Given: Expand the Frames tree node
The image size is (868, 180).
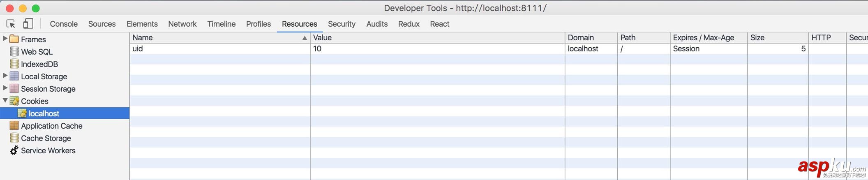Looking at the screenshot, I should point(5,39).
